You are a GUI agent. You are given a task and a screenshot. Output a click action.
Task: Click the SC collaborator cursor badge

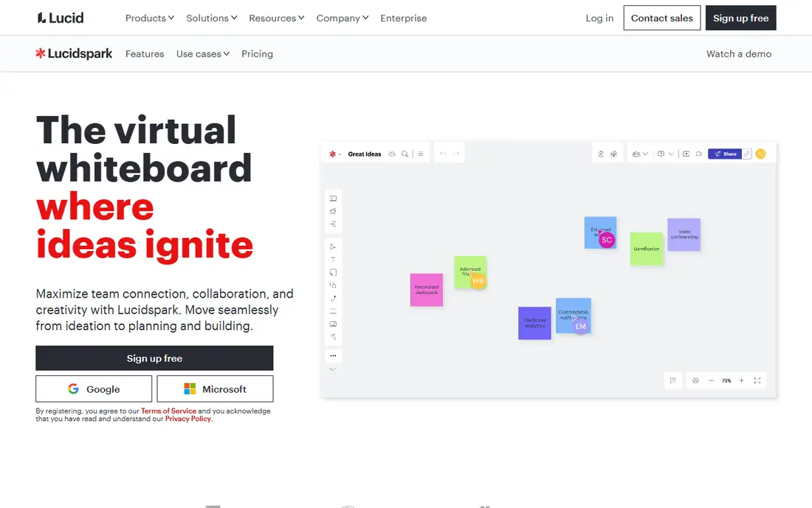click(606, 240)
